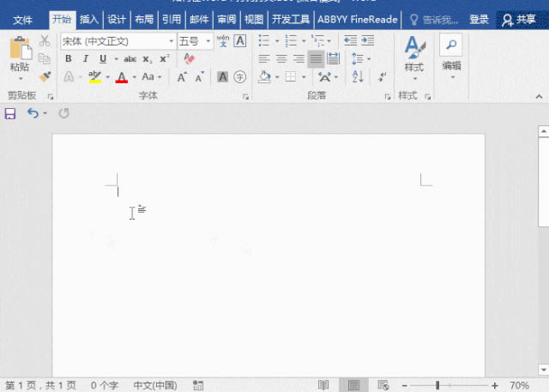
Task: Switch to the References (引用) tab
Action: (172, 20)
